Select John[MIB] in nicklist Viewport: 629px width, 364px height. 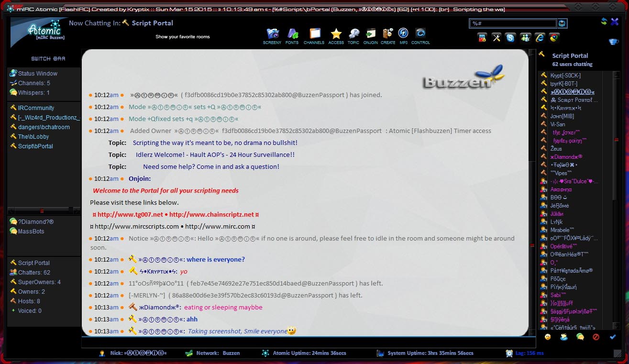[562, 116]
